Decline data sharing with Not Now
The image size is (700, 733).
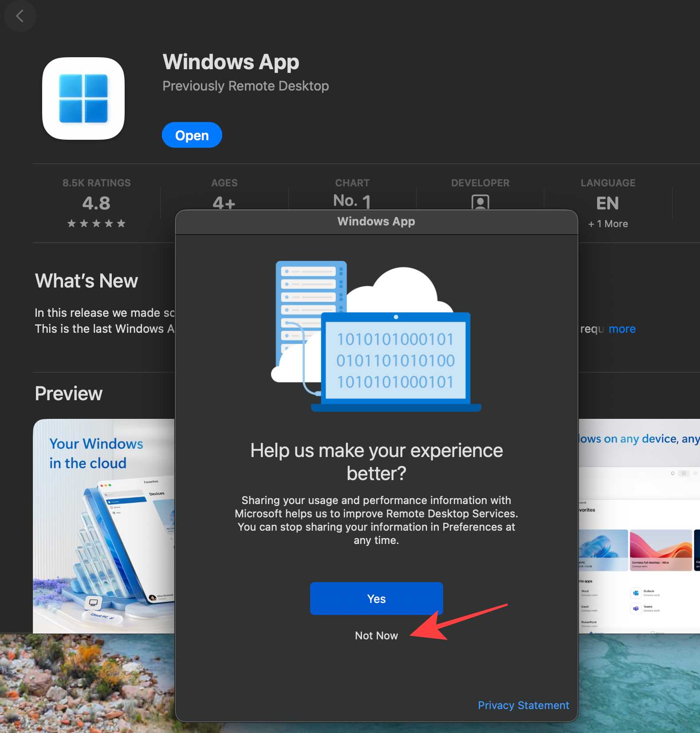[376, 636]
